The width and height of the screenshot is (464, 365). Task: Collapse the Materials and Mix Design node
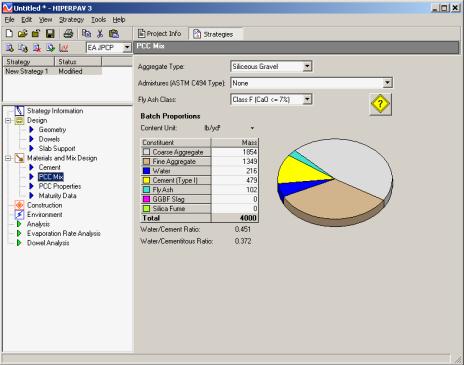8,158
